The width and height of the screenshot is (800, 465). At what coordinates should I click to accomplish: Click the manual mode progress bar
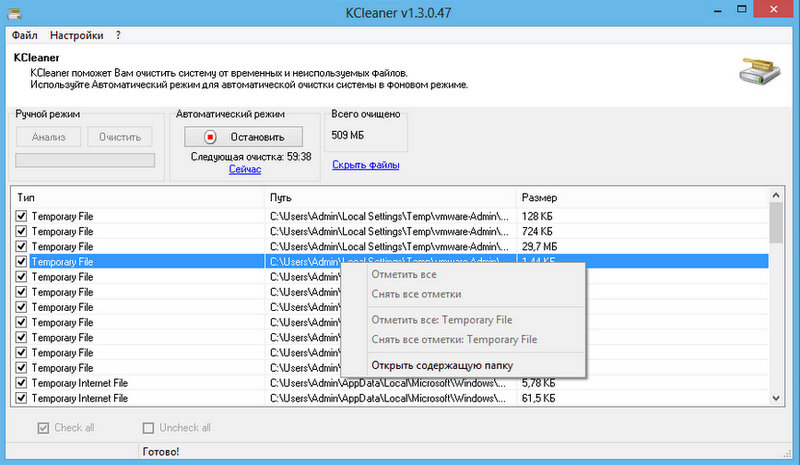coord(85,160)
